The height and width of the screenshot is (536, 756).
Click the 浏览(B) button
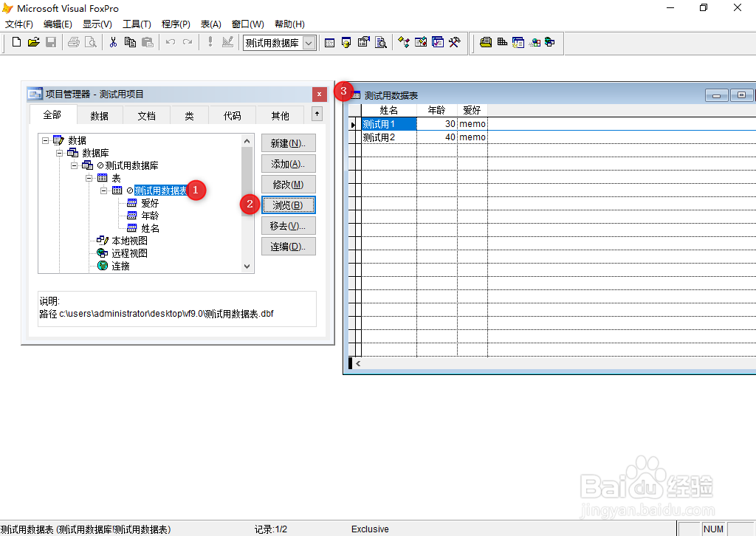click(289, 205)
